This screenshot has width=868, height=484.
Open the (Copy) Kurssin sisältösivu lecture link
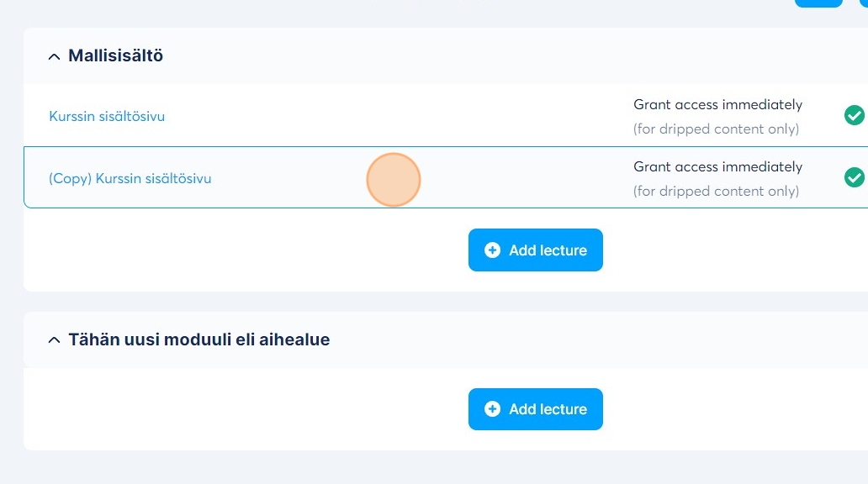pos(130,178)
